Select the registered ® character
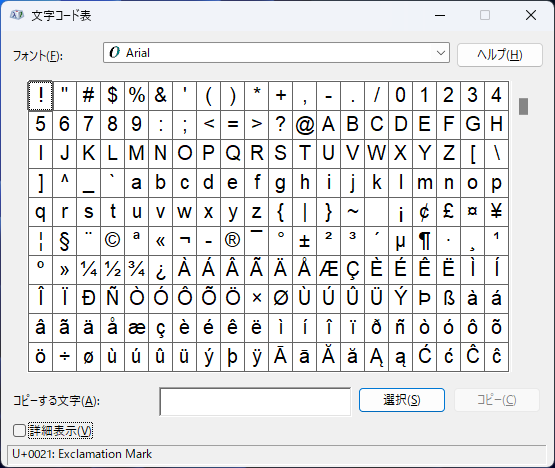 233,241
